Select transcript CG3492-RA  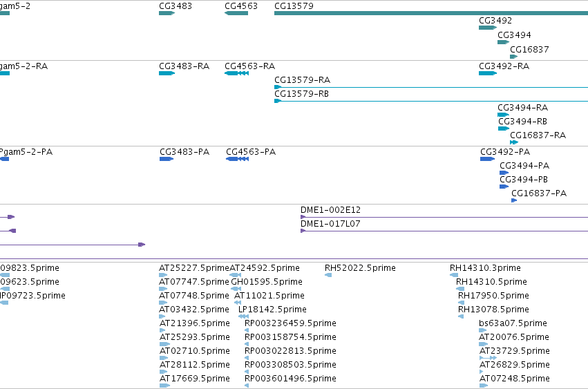[x=504, y=66]
